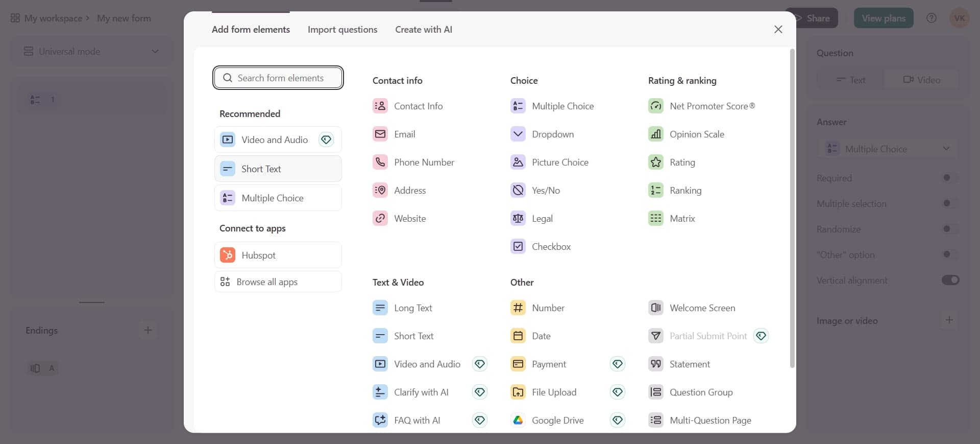Add the Yes/No element icon

point(518,191)
